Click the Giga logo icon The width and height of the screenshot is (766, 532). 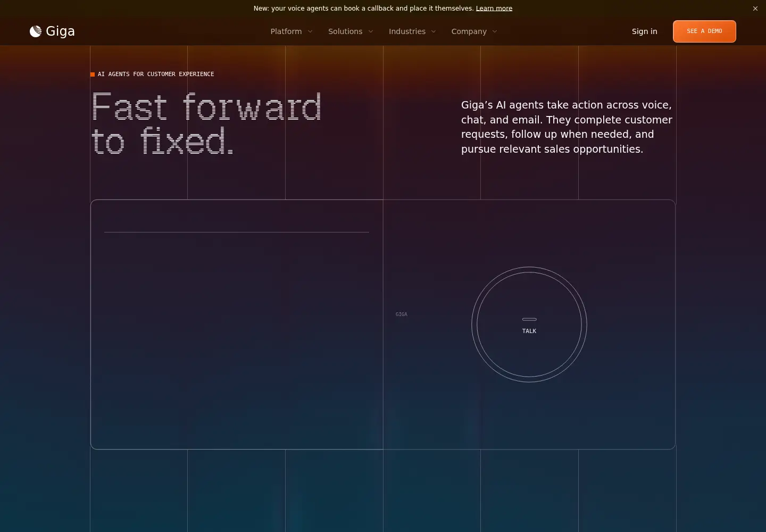click(36, 31)
